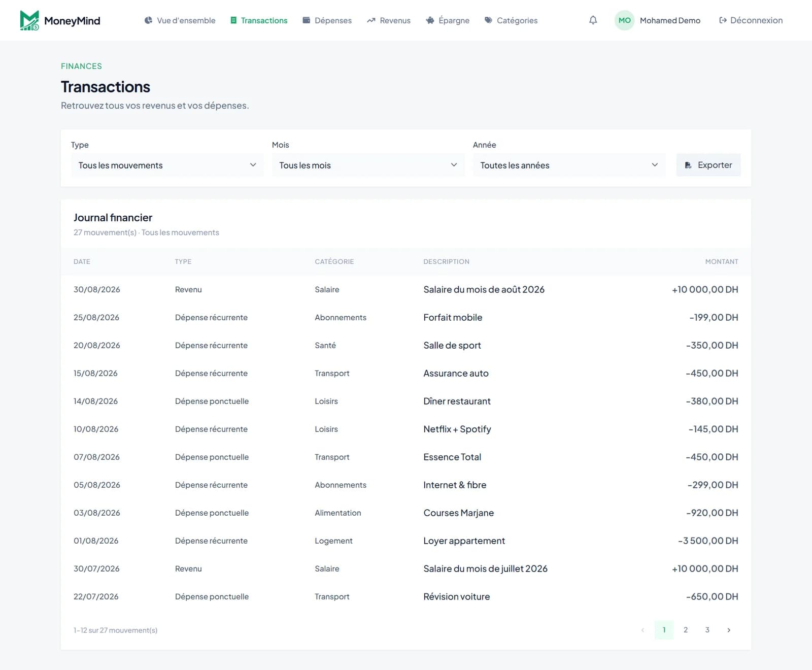This screenshot has height=670, width=812.
Task: Click the 'Internet & fibre' description
Action: click(455, 485)
